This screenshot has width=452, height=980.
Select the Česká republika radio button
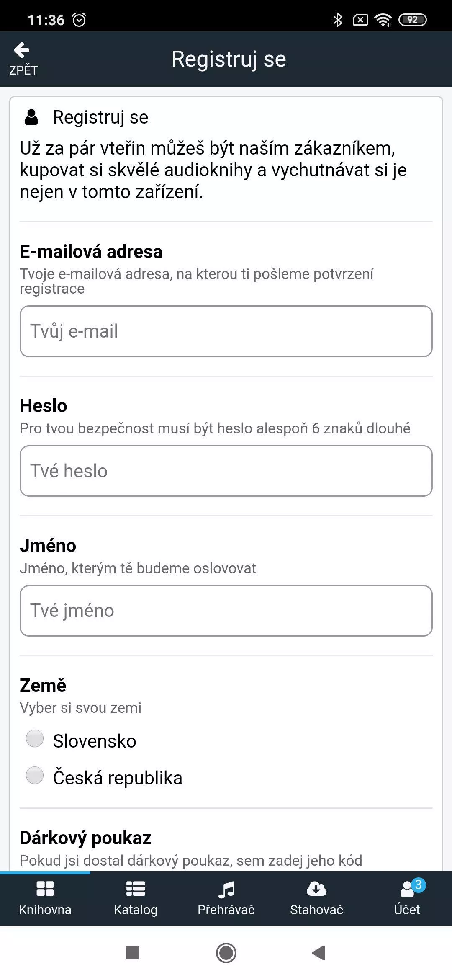coord(35,775)
